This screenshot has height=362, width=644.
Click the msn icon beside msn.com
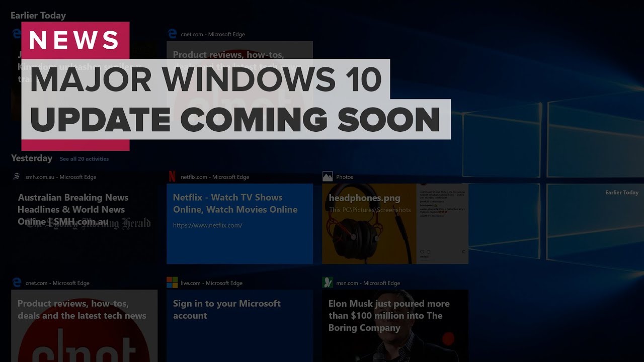pyautogui.click(x=328, y=283)
